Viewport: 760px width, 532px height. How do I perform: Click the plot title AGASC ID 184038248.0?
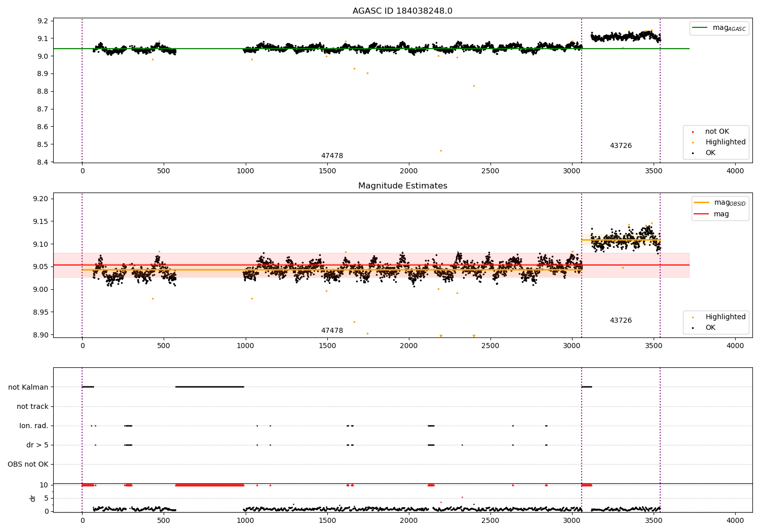tap(402, 11)
